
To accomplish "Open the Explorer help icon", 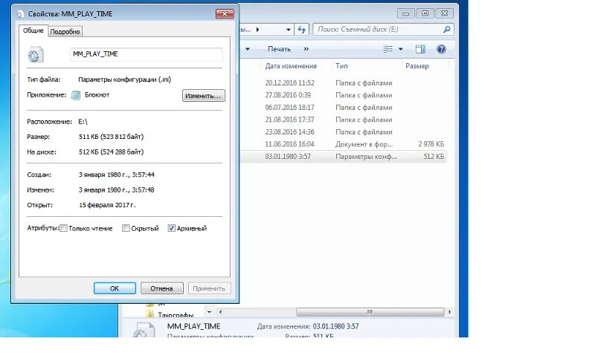I will 441,49.
